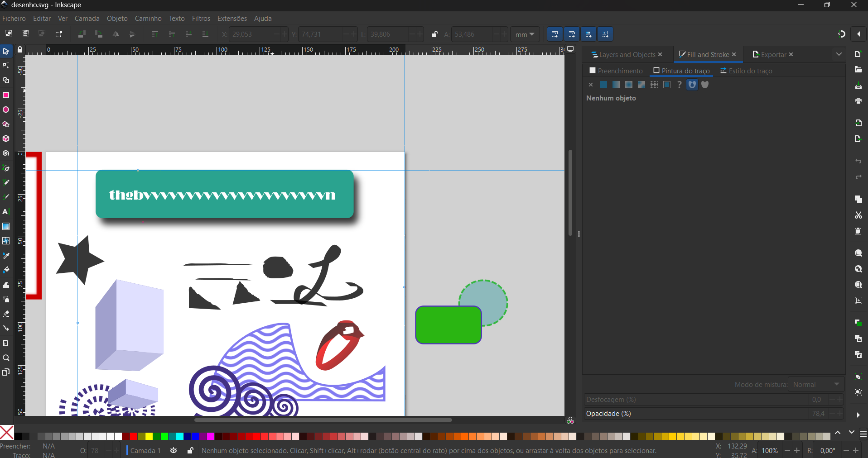Select the Calligraphy tool
Screen dimensions: 868x458
[6, 197]
